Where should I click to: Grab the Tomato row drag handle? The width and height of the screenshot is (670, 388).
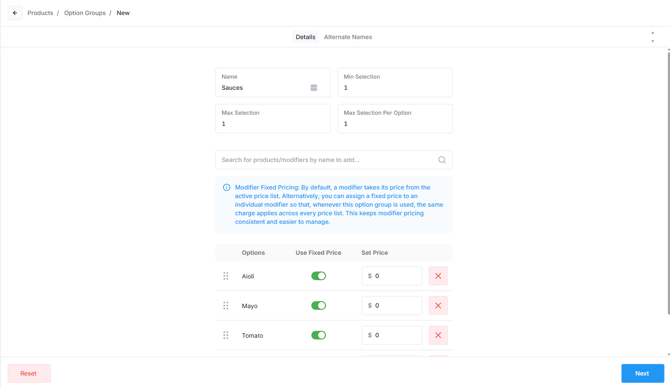(226, 335)
